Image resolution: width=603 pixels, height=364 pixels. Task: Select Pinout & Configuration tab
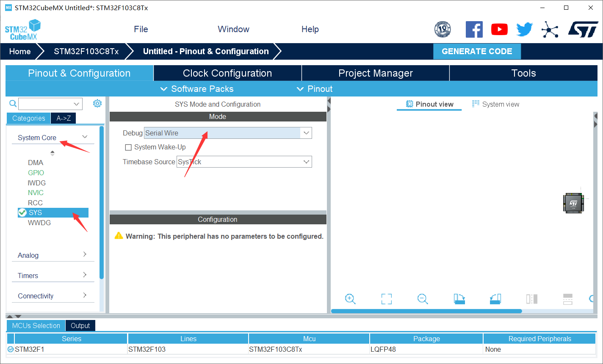pos(79,73)
